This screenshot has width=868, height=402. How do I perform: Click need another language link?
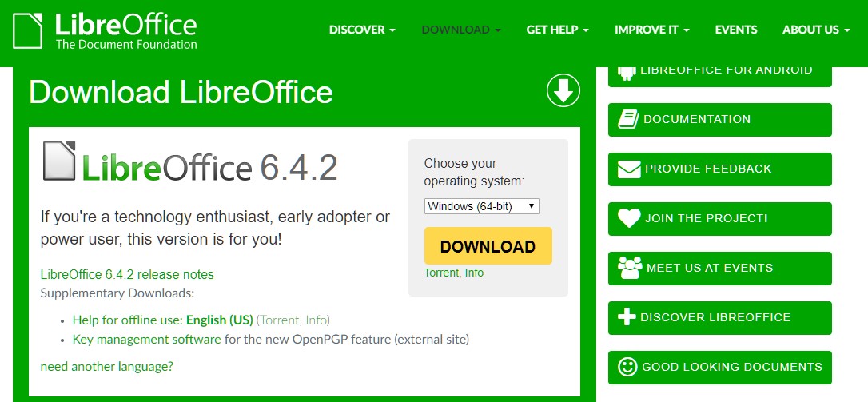(107, 367)
